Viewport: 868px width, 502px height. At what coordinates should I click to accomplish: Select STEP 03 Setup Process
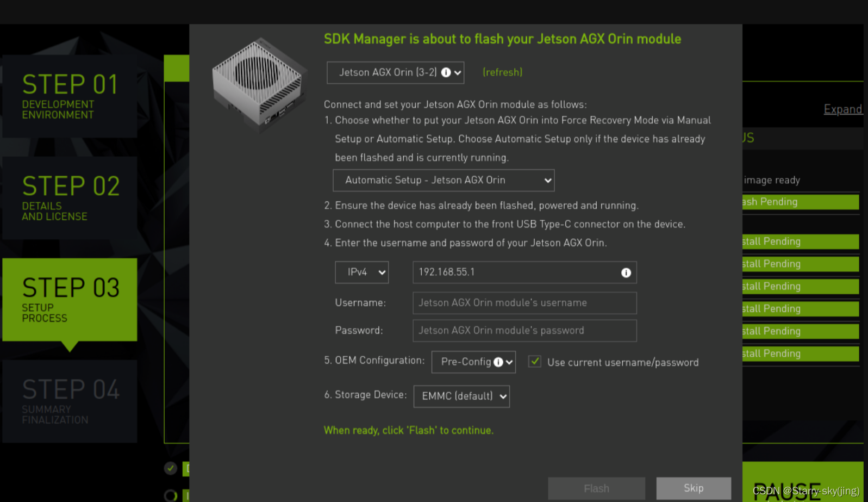(x=70, y=300)
